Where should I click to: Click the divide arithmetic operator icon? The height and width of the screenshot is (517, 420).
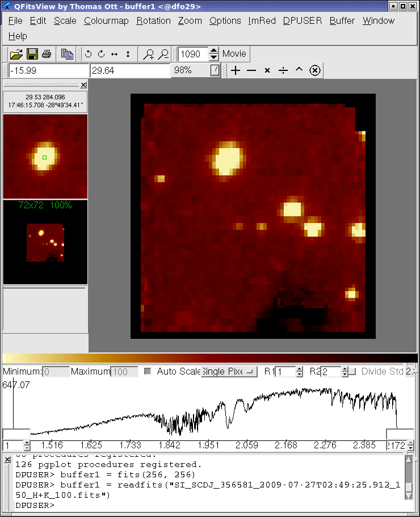[x=283, y=70]
